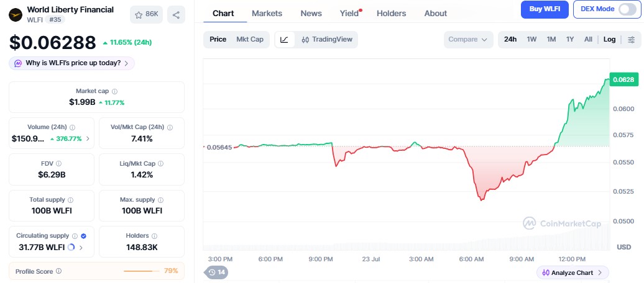Image resolution: width=644 pixels, height=283 pixels.
Task: Select the line chart icon
Action: [x=284, y=39]
